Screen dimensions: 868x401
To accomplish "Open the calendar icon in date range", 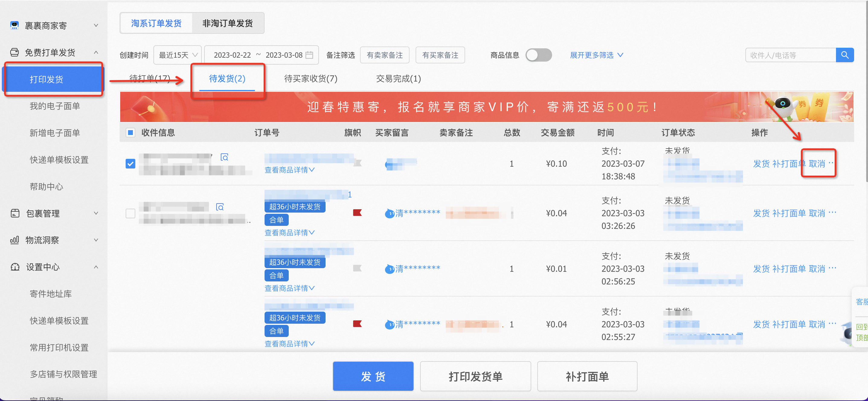I will [309, 55].
